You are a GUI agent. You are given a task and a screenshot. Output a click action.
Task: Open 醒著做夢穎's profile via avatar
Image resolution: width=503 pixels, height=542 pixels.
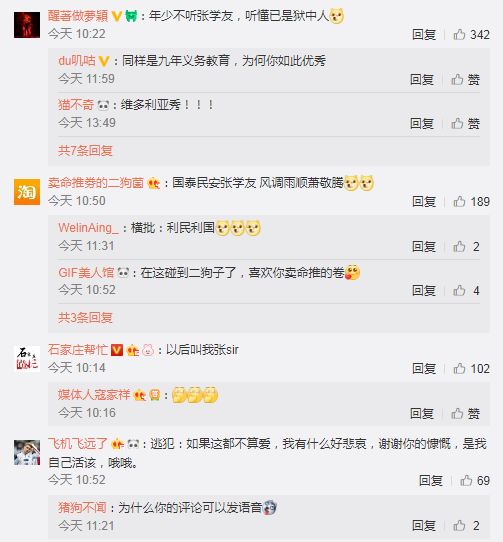pyautogui.click(x=27, y=25)
